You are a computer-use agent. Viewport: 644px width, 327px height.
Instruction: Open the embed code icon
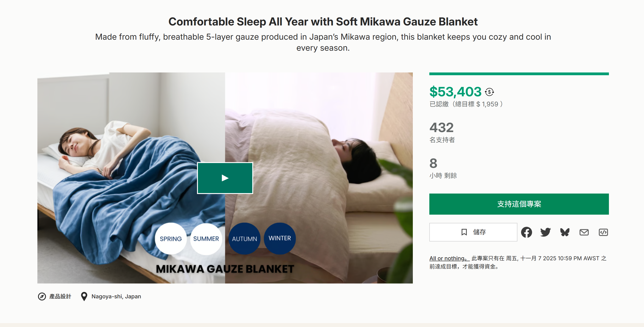[x=603, y=232]
